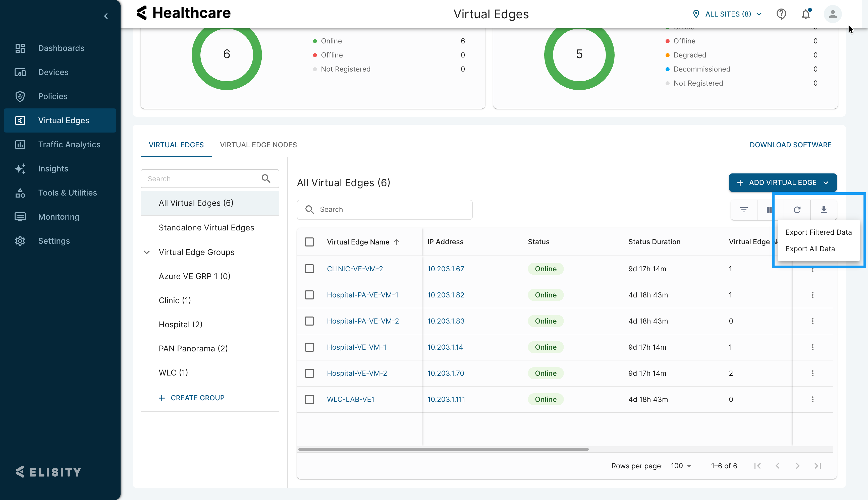The image size is (868, 500).
Task: Click the download export icon
Action: point(823,210)
